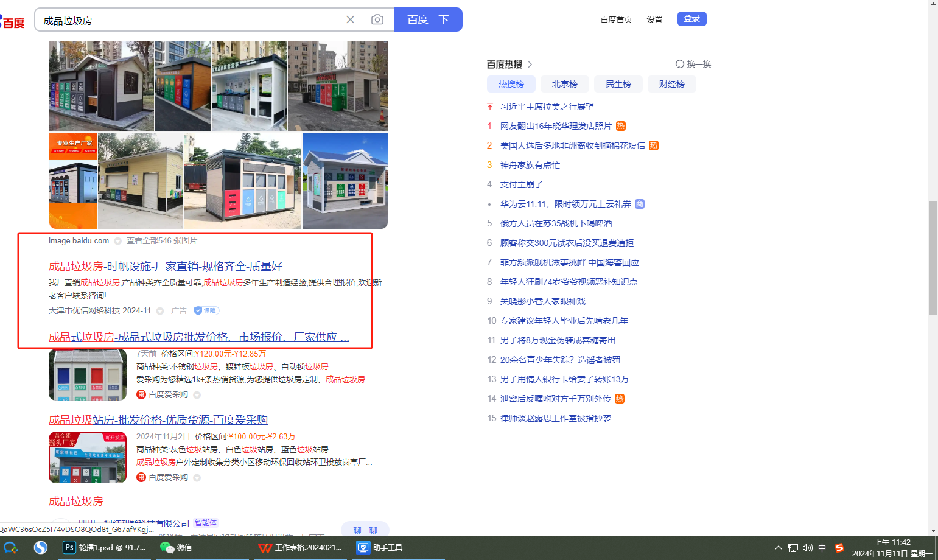Expand 百度热搜 with the chevron arrow
The width and height of the screenshot is (938, 560).
pos(530,65)
